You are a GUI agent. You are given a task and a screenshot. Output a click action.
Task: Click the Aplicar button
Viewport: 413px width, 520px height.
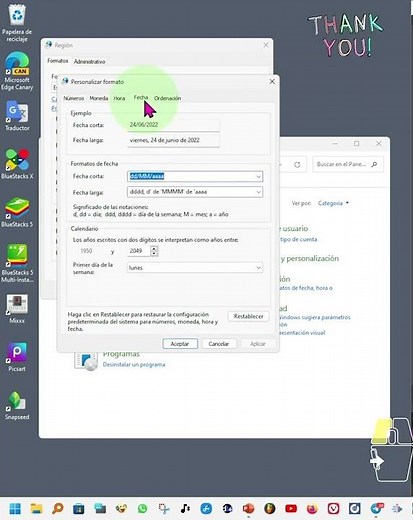[258, 344]
